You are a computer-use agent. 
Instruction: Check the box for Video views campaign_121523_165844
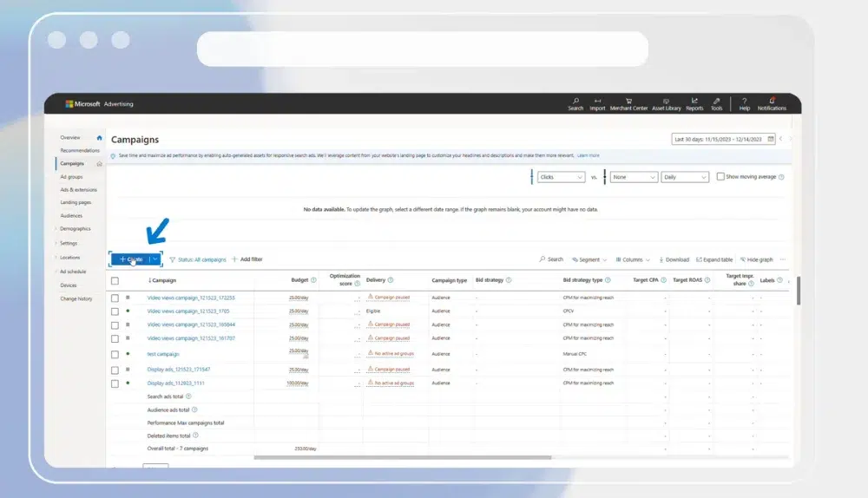pyautogui.click(x=115, y=325)
